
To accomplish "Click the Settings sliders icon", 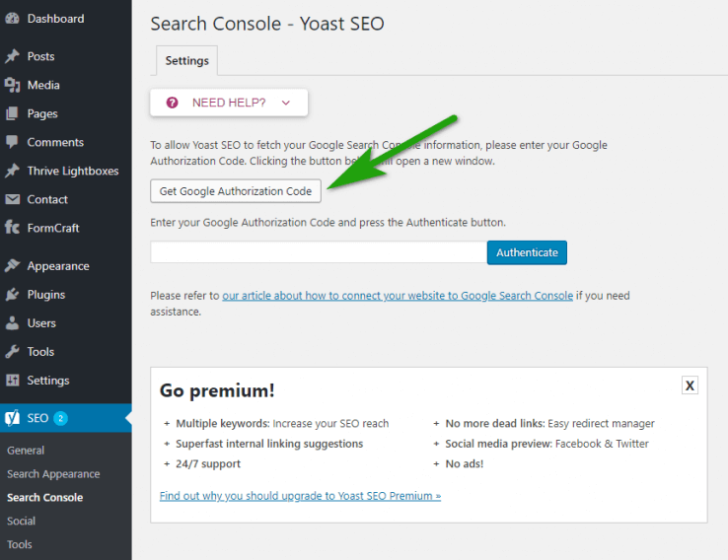I will tap(12, 381).
